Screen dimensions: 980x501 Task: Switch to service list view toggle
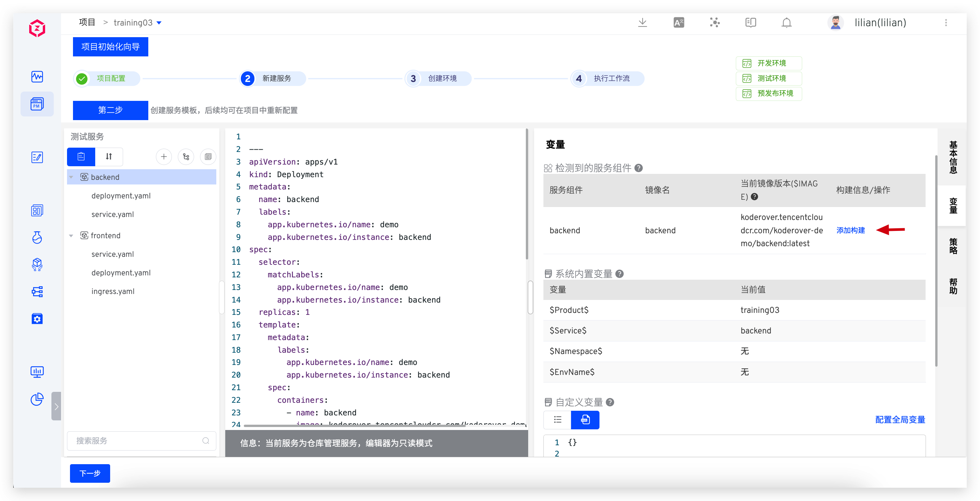81,156
